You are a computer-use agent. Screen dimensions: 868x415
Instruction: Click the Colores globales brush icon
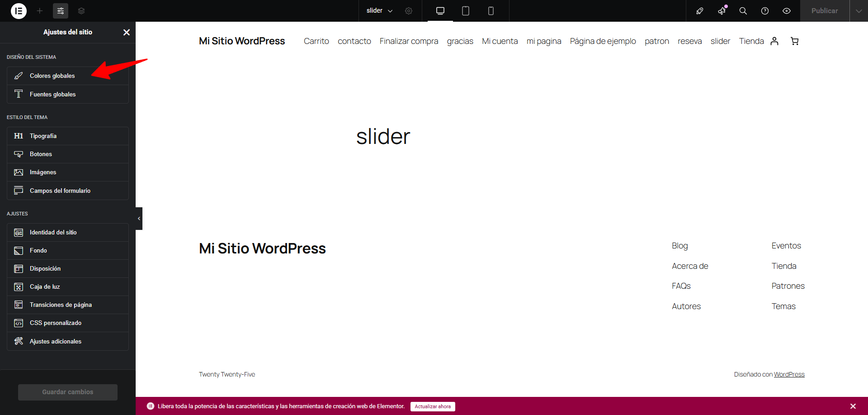[19, 76]
